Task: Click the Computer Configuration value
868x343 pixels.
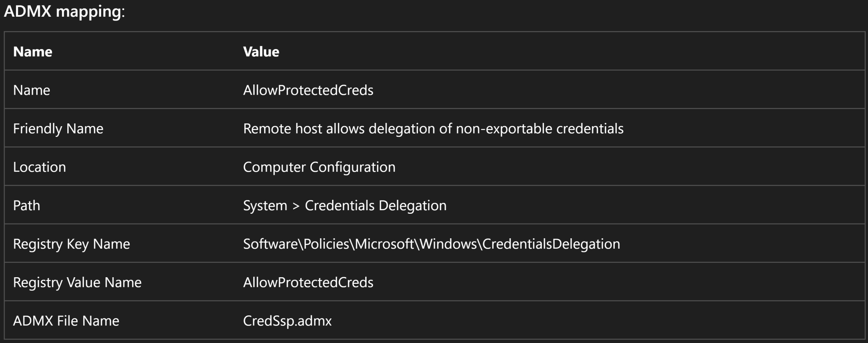Action: click(319, 167)
